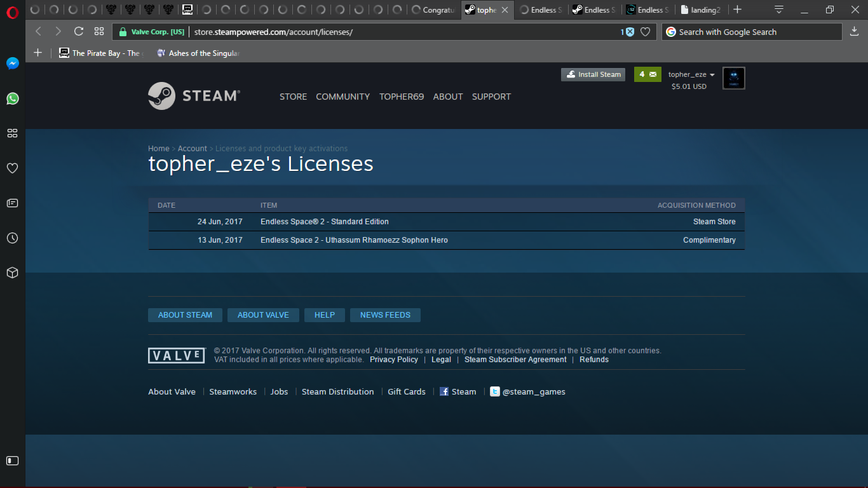
Task: Follow the Account breadcrumb link
Action: 193,149
